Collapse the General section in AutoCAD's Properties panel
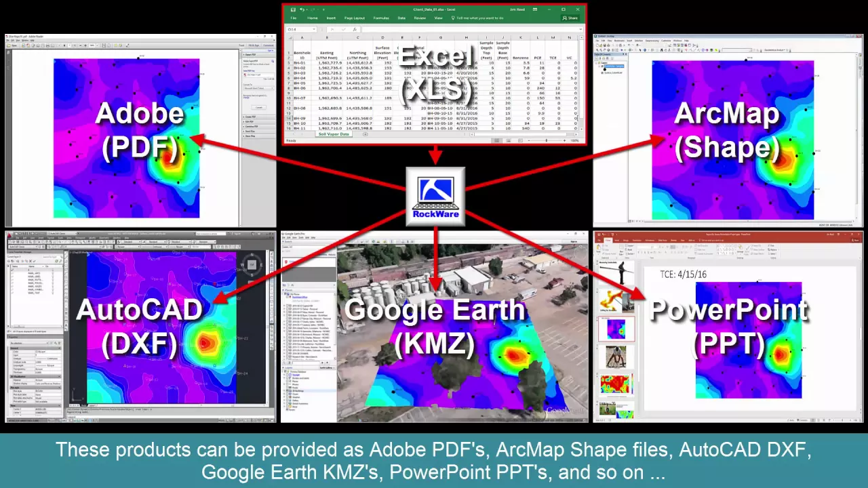 pyautogui.click(x=59, y=348)
